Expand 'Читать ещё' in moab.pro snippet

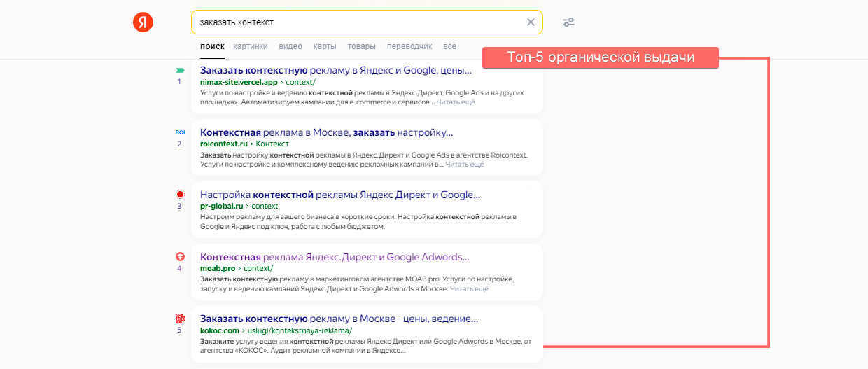469,288
